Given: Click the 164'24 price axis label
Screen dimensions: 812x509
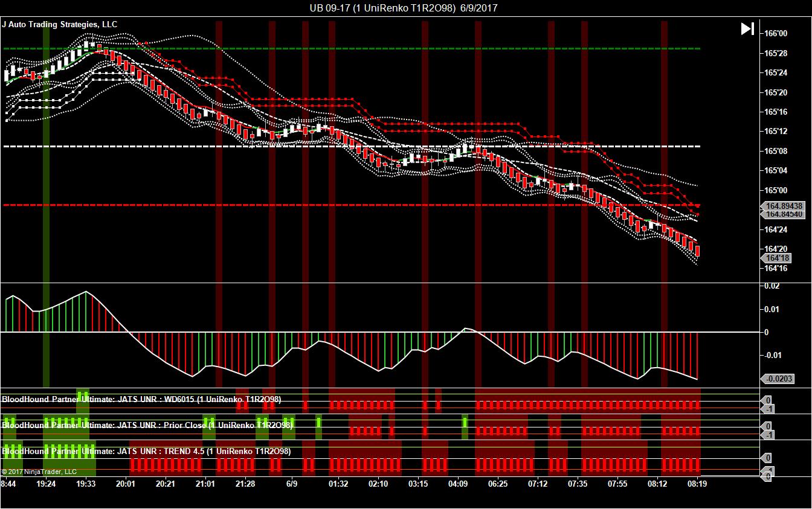Looking at the screenshot, I should coord(776,229).
